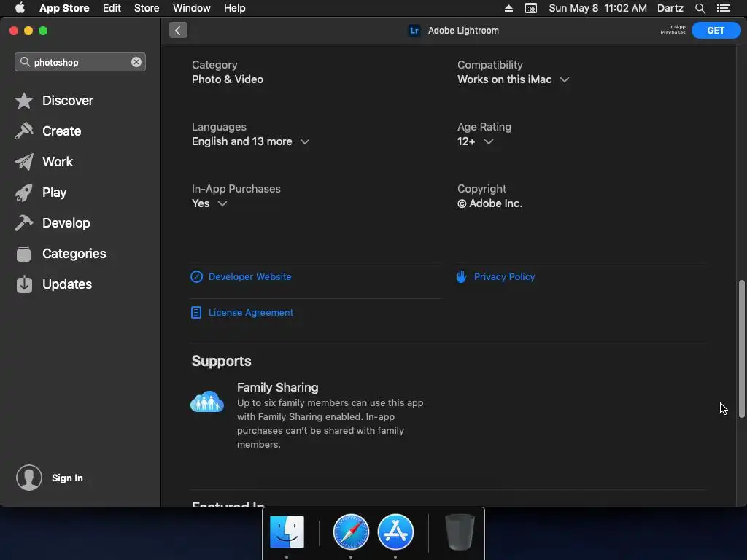Click the Developer Website compass icon
The width and height of the screenshot is (747, 560).
point(197,276)
